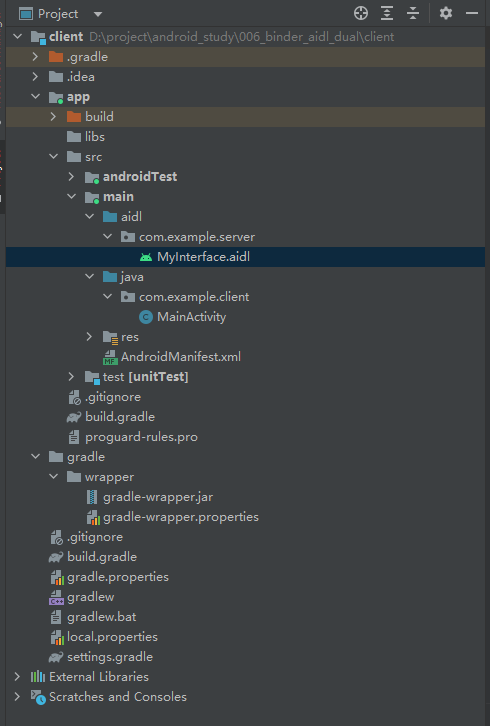Click the Android icon beside MyInterface.aidl
This screenshot has width=490, height=726.
coord(146,257)
